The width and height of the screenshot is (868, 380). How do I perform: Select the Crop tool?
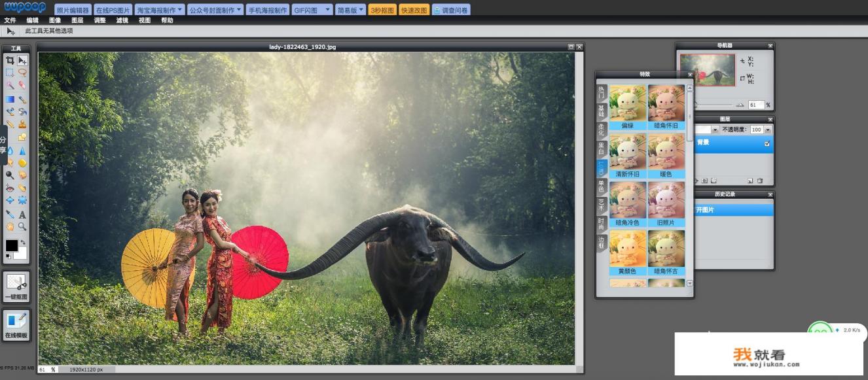click(10, 60)
